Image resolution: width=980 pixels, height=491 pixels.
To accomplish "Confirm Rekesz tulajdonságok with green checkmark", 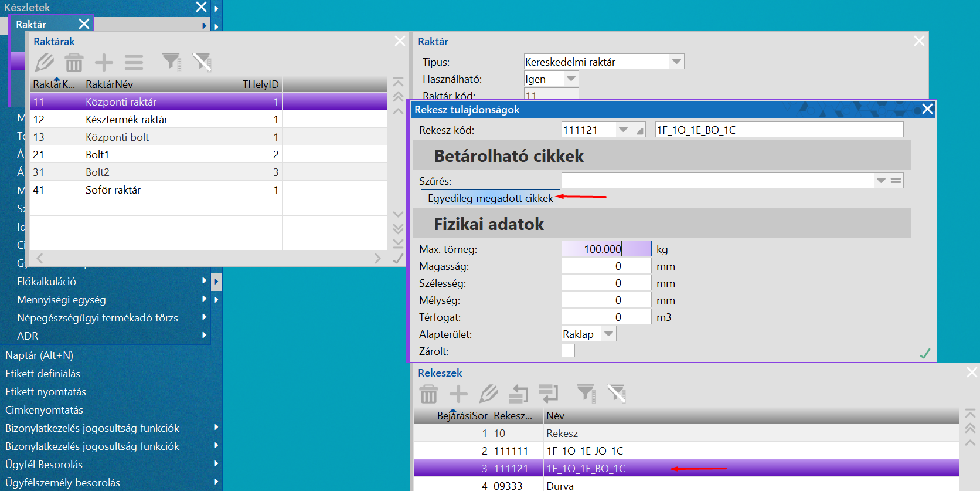I will [x=925, y=353].
